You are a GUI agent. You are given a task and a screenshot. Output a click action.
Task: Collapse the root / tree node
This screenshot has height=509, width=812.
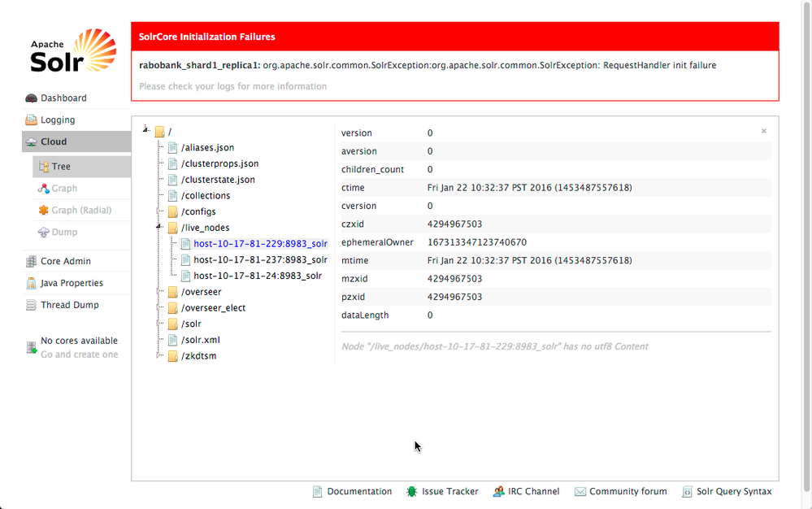click(x=146, y=129)
